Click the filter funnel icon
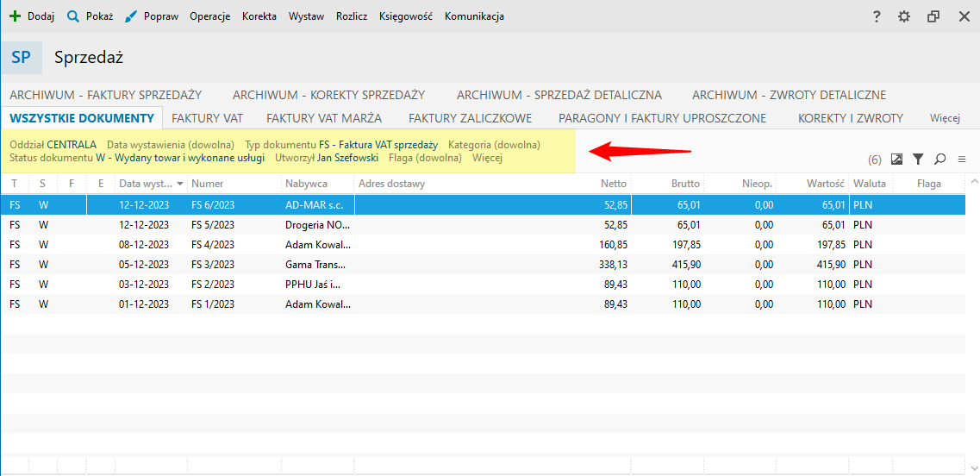 [917, 160]
